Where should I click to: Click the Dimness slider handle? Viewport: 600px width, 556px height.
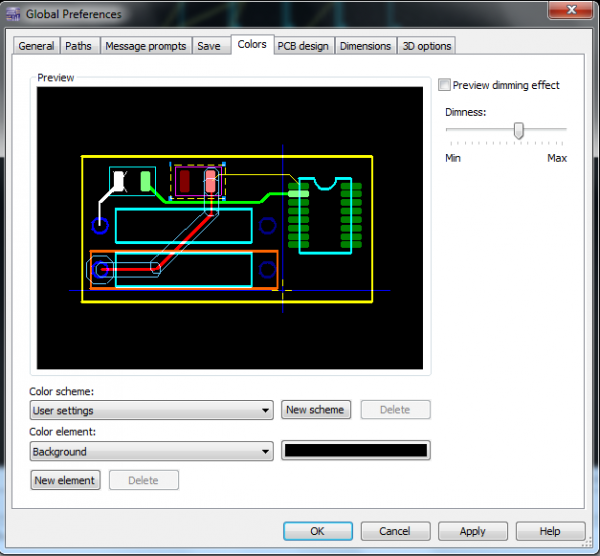(x=518, y=130)
